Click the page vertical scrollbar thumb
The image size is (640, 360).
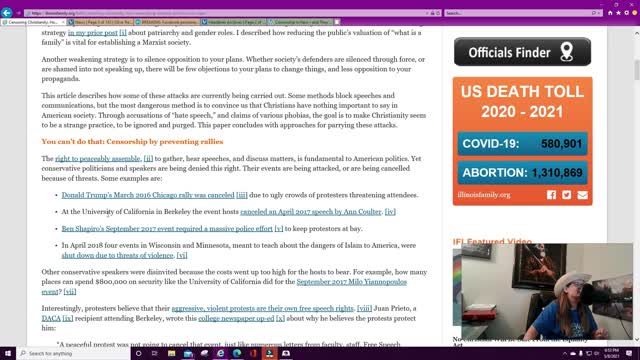[636, 70]
